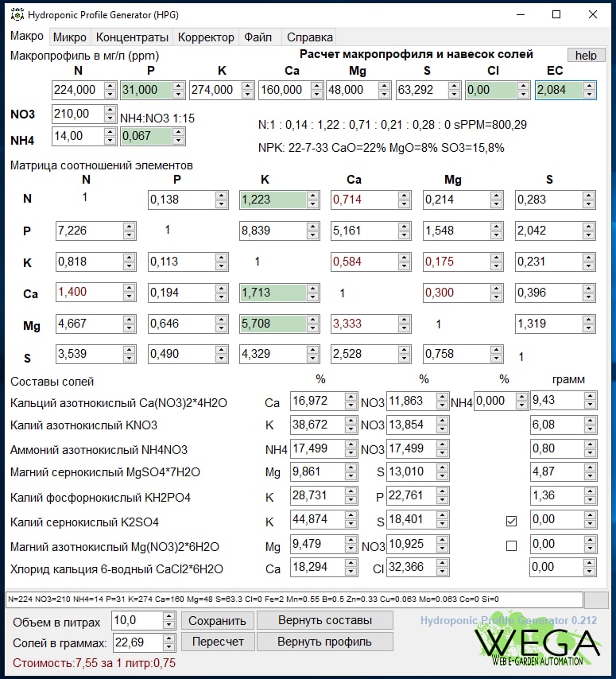
Task: Click the Сохранить button
Action: pyautogui.click(x=217, y=620)
